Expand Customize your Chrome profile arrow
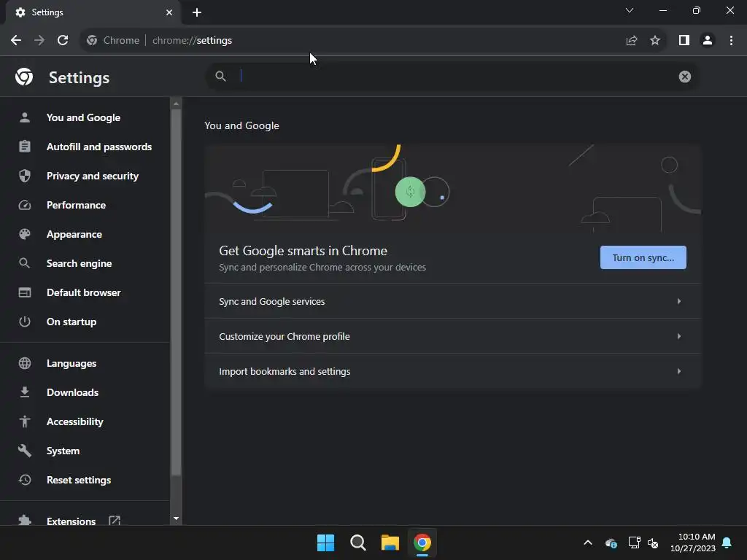Viewport: 747px width, 560px height. pyautogui.click(x=679, y=336)
